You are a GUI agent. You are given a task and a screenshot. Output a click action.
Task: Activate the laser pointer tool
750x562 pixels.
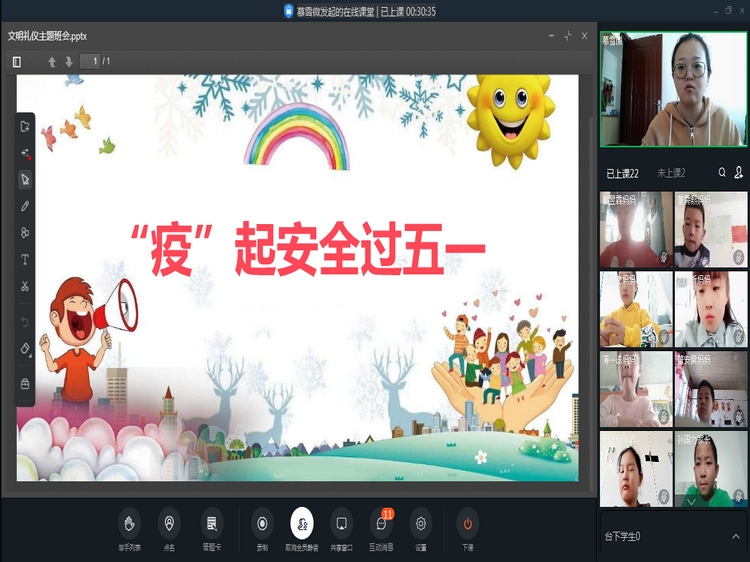click(25, 153)
